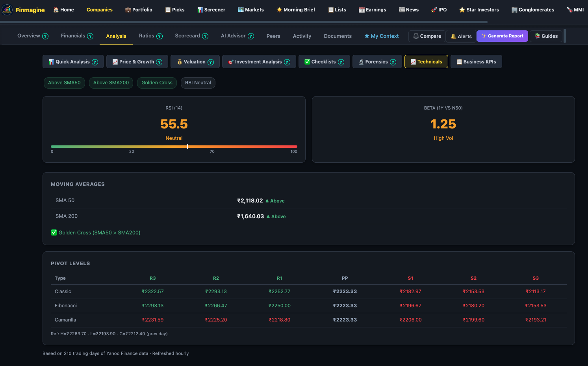
Task: Open the Screener from the top navigation
Action: (211, 9)
